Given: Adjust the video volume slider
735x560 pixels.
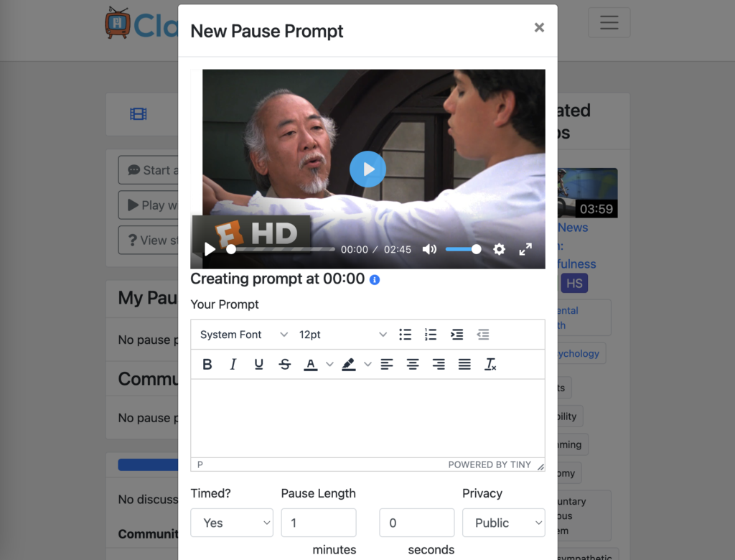Looking at the screenshot, I should 463,250.
